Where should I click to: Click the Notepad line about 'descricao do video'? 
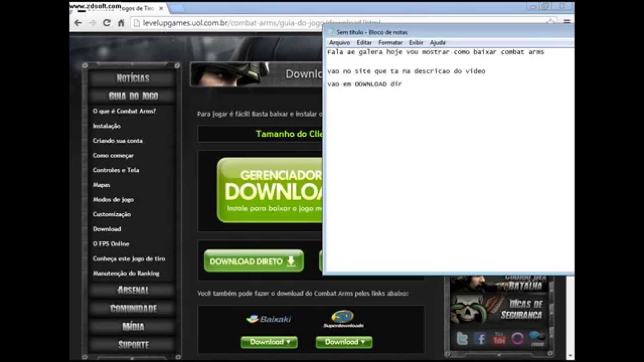[406, 71]
